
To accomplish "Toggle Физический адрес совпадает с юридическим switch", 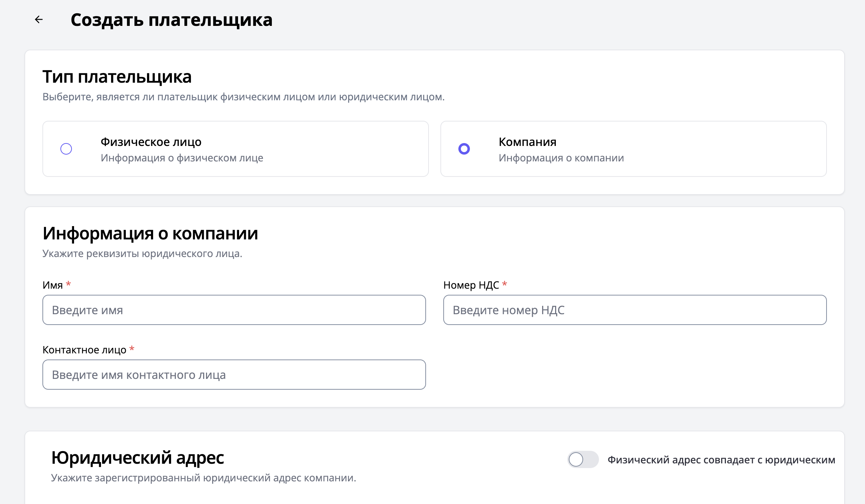I will 582,459.
